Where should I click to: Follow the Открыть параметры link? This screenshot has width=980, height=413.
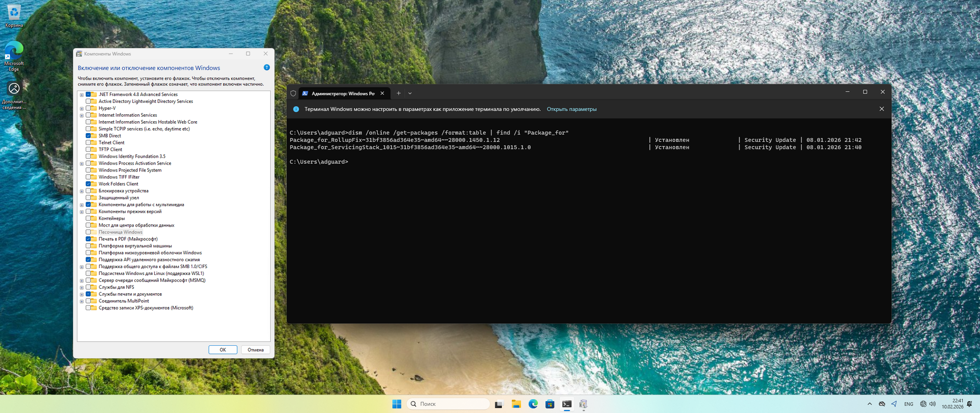571,109
